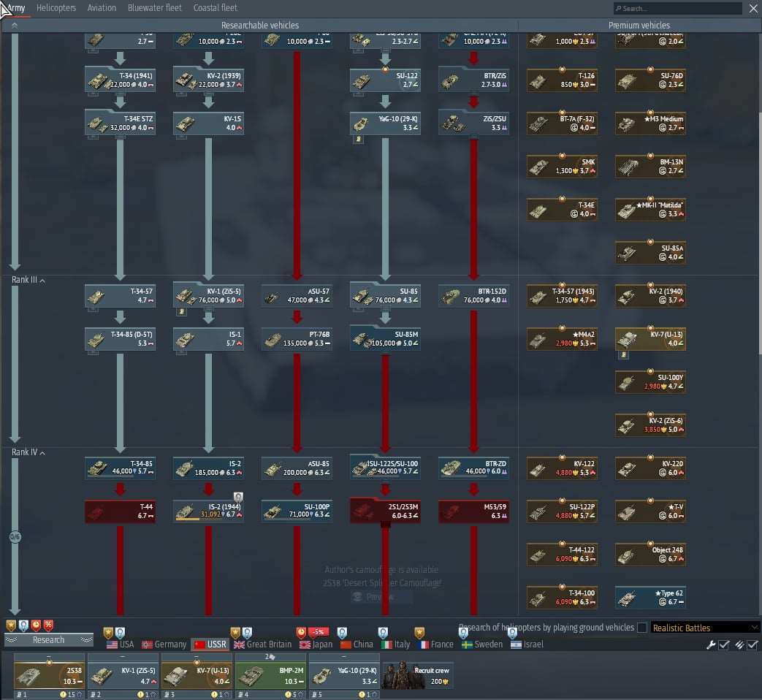Collapse the tree with the top-left double chevron
The image size is (762, 700).
point(15,26)
